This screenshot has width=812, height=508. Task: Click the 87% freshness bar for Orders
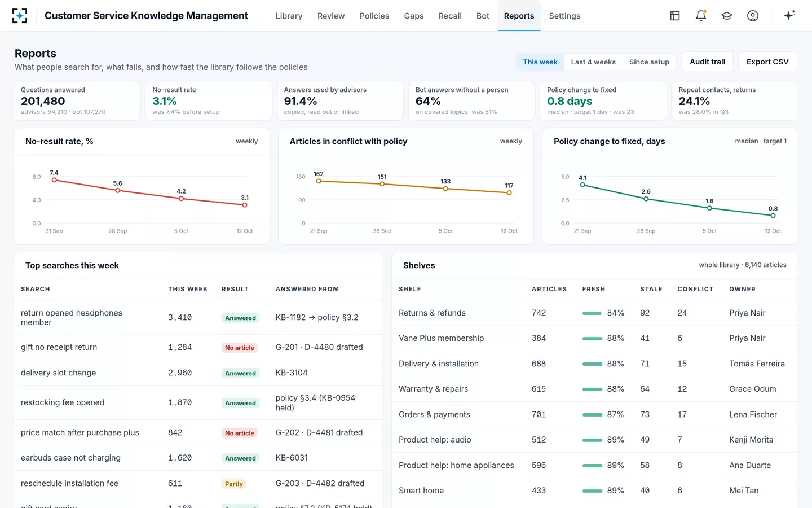click(592, 415)
